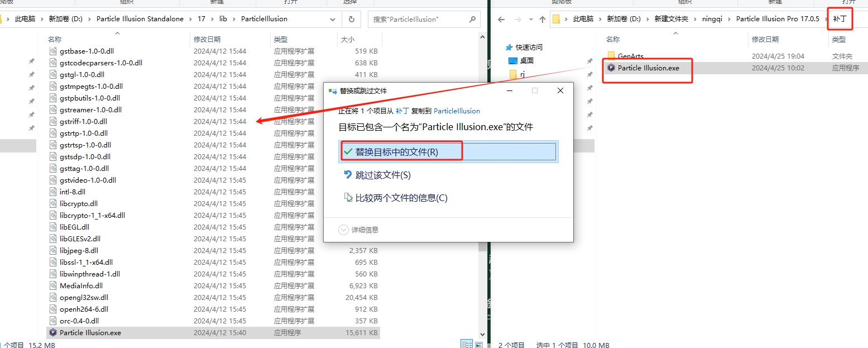Select the libwinpthread-1.dll file row

point(213,274)
